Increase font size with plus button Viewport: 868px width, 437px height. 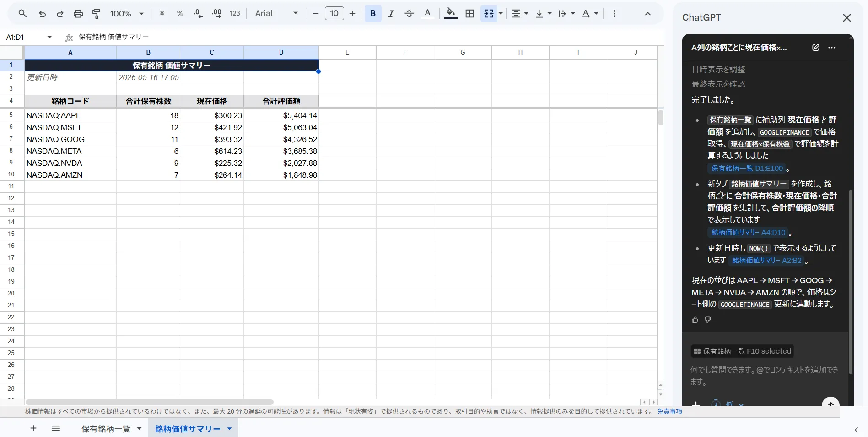click(352, 14)
